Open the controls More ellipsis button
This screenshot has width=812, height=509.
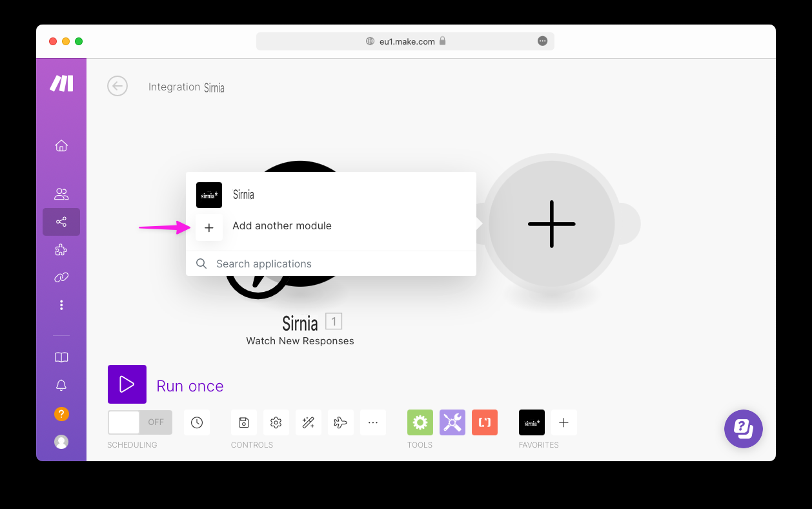pyautogui.click(x=373, y=422)
